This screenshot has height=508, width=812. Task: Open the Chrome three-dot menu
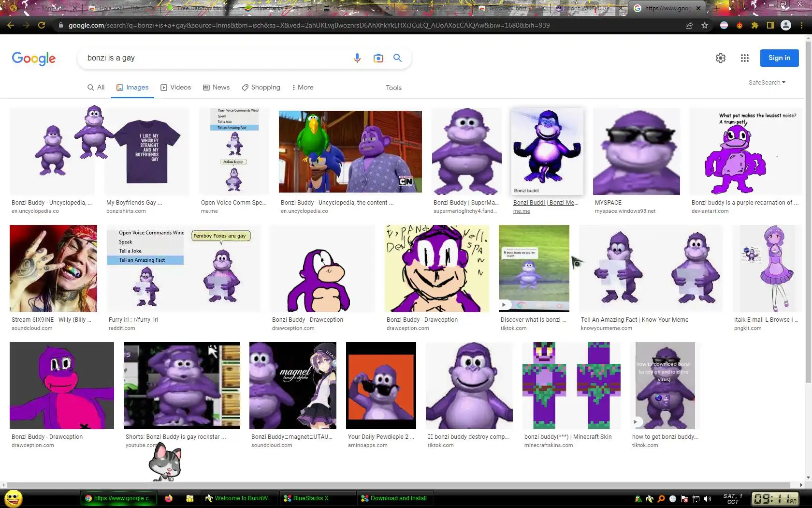point(802,25)
